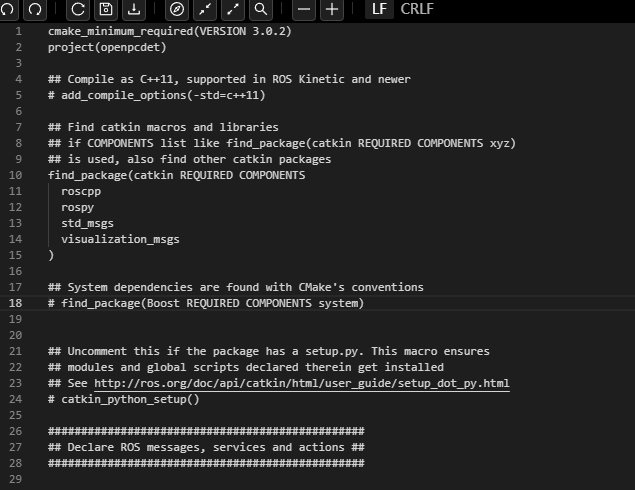Click 'find_package(catkin REQUIRED COMPONENTS' line
Viewport: 635px width, 490px height.
pos(177,175)
